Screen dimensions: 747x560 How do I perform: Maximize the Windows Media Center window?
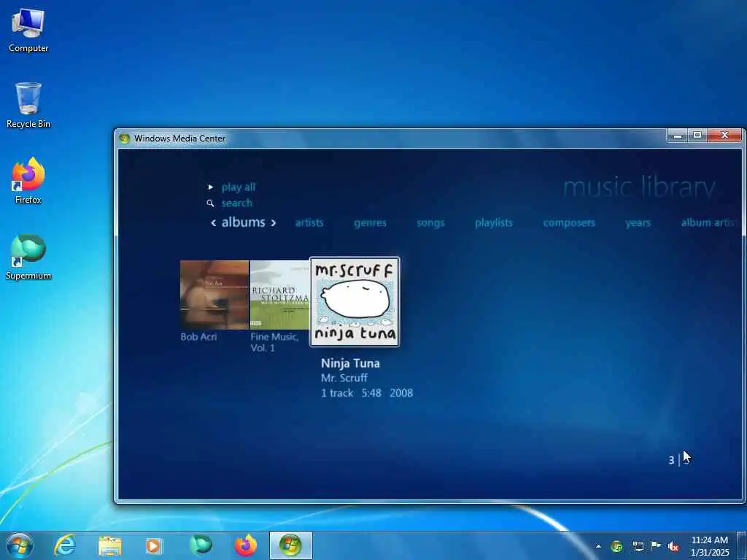pos(697,136)
